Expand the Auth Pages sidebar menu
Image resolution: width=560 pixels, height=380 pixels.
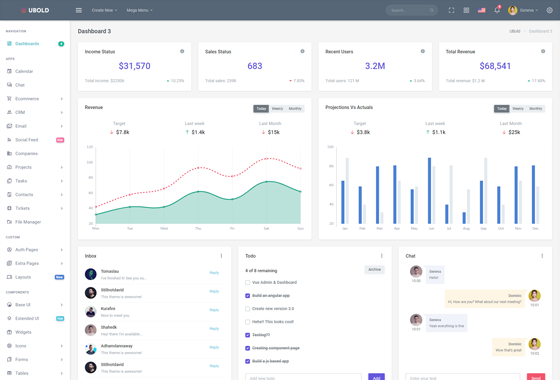(35, 250)
